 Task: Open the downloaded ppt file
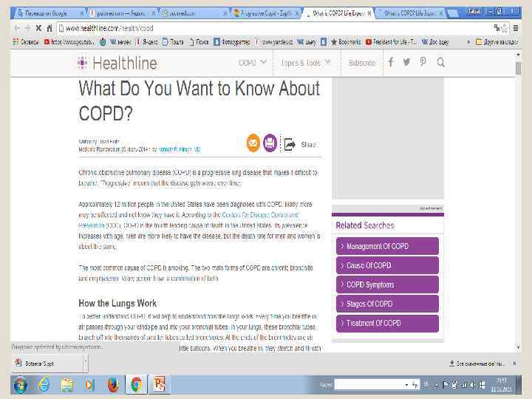click(x=47, y=364)
